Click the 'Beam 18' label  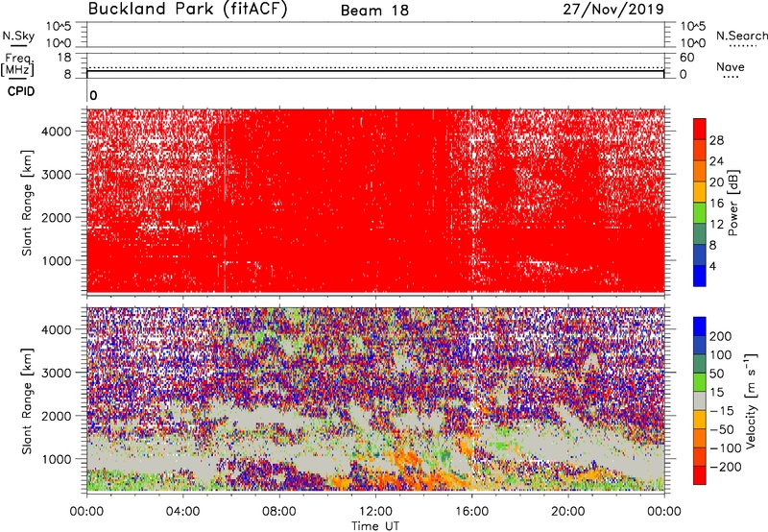(x=374, y=11)
